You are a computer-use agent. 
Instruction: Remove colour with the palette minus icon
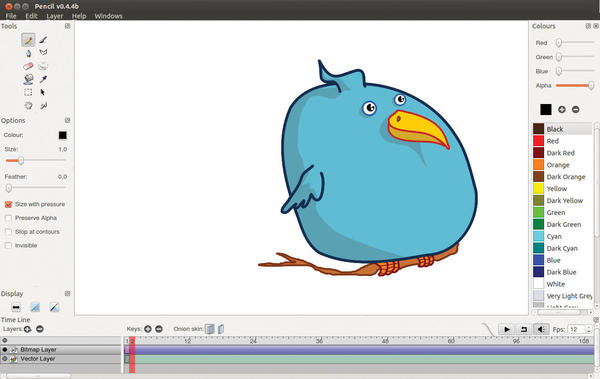pyautogui.click(x=576, y=109)
